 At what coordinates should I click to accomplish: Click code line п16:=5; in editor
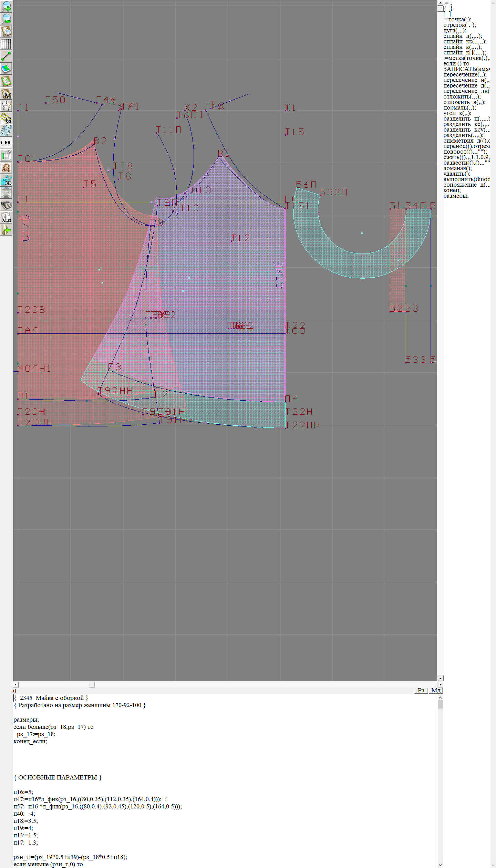pyautogui.click(x=23, y=792)
